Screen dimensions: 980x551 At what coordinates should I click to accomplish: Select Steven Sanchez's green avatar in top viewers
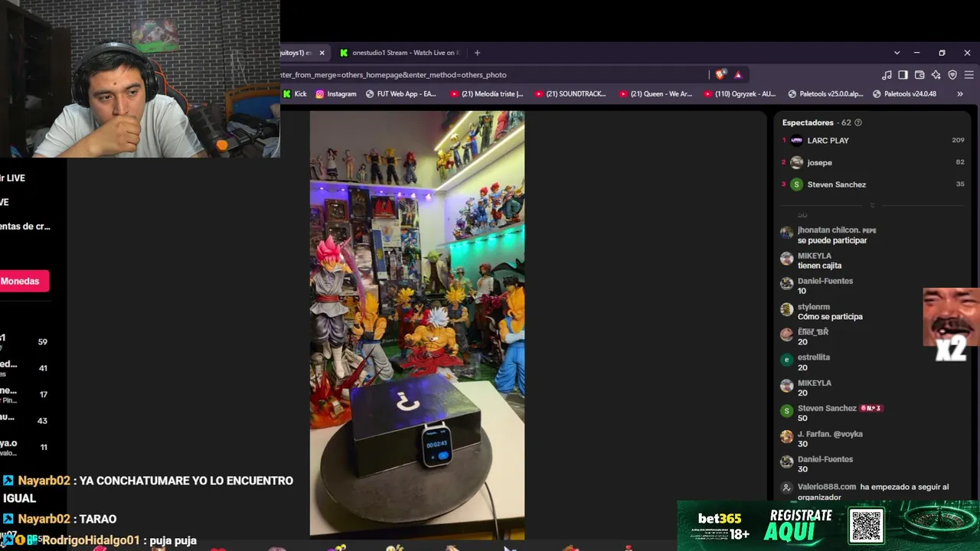pyautogui.click(x=797, y=184)
